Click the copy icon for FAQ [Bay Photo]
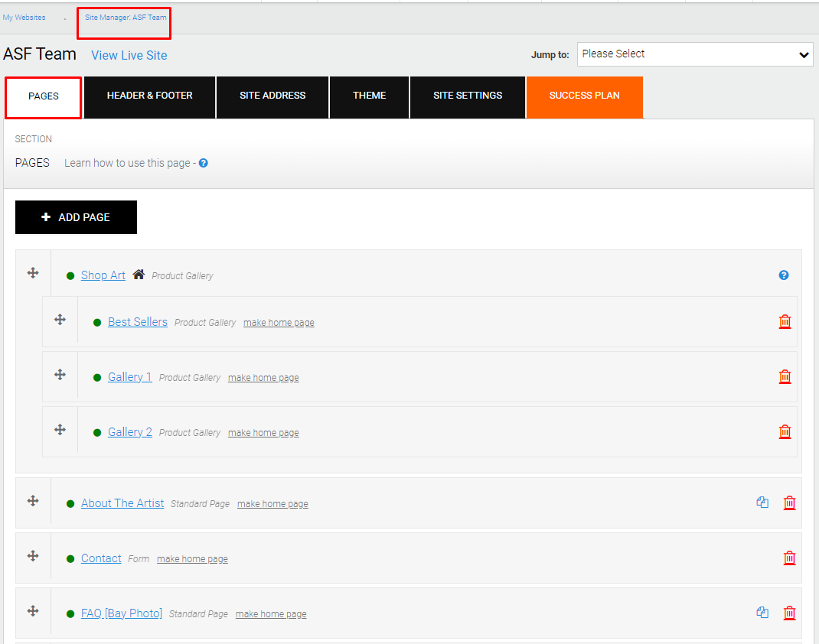The width and height of the screenshot is (819, 644). click(x=762, y=613)
